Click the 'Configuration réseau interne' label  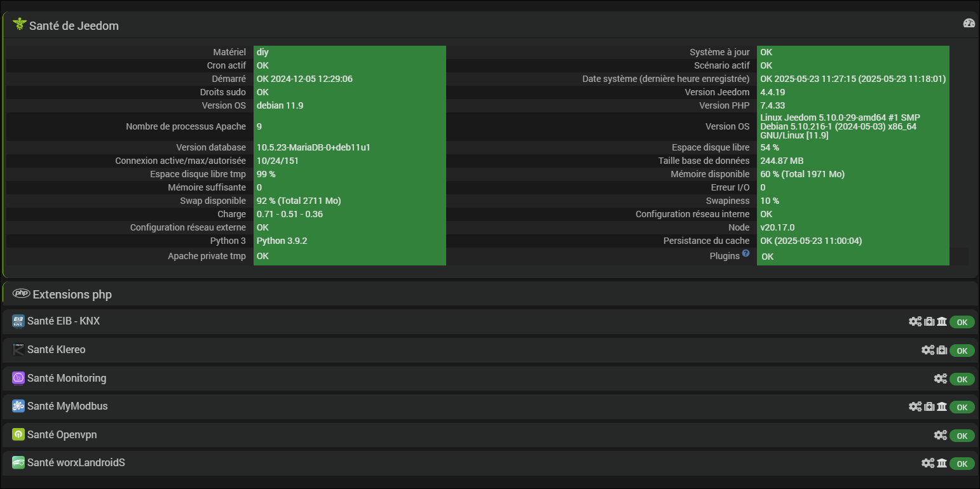692,214
